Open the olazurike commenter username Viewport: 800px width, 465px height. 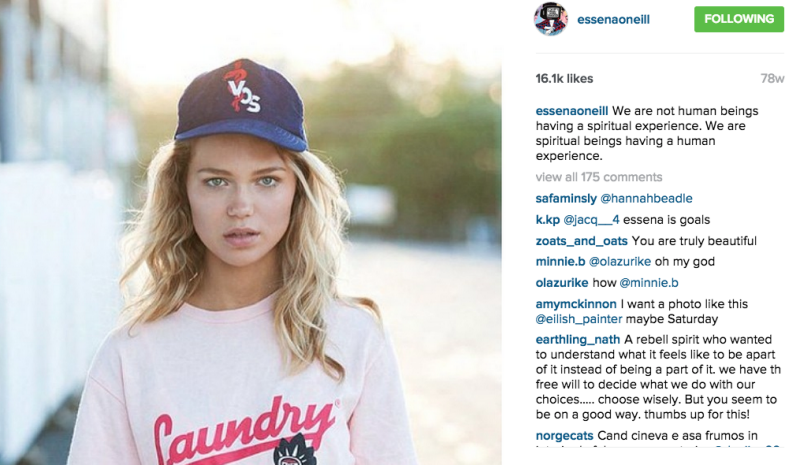pos(562,283)
